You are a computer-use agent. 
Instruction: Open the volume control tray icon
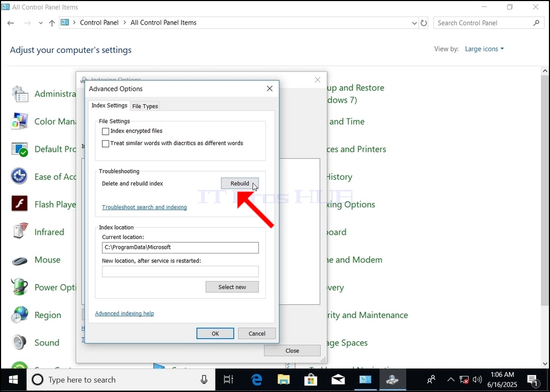(x=477, y=380)
